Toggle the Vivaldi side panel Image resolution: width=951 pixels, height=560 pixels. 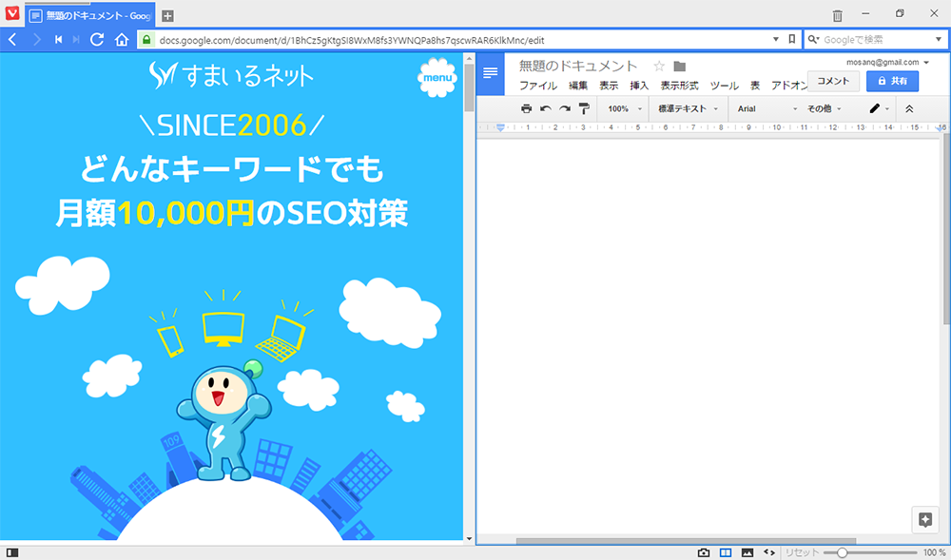(12, 552)
